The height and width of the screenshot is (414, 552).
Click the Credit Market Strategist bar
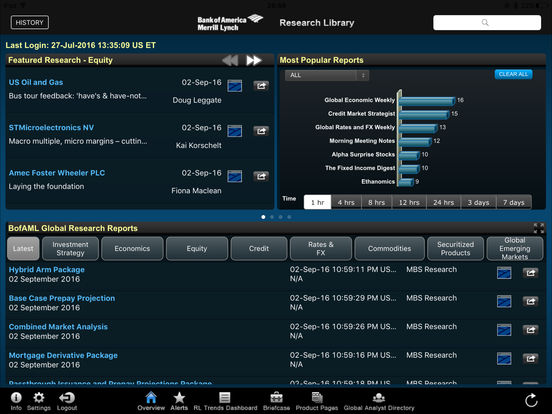[424, 114]
